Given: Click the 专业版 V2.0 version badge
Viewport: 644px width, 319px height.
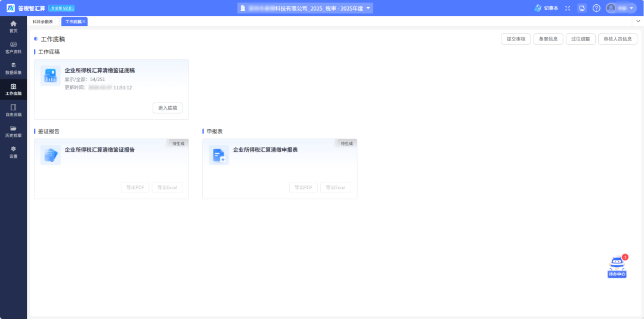Looking at the screenshot, I should (61, 8).
